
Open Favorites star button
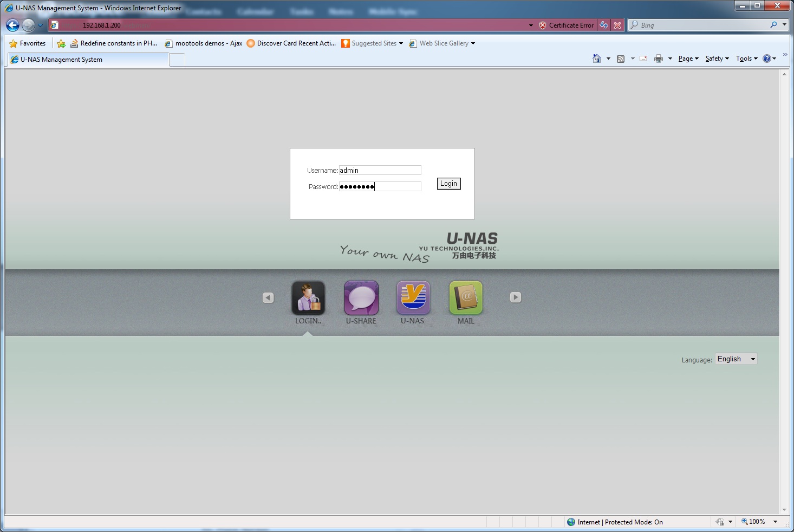[x=28, y=43]
